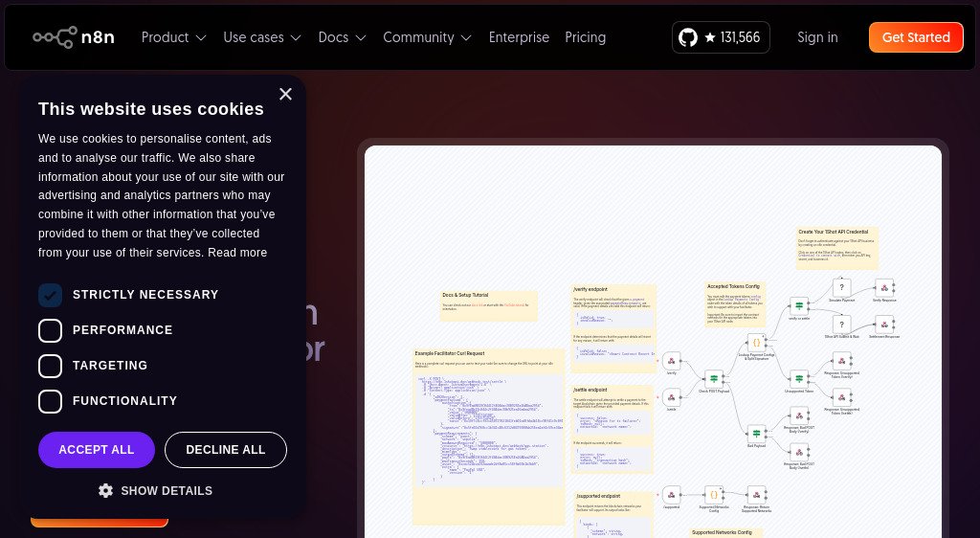The height and width of the screenshot is (538, 980).
Task: Select the Check POST Payload node
Action: tap(714, 379)
